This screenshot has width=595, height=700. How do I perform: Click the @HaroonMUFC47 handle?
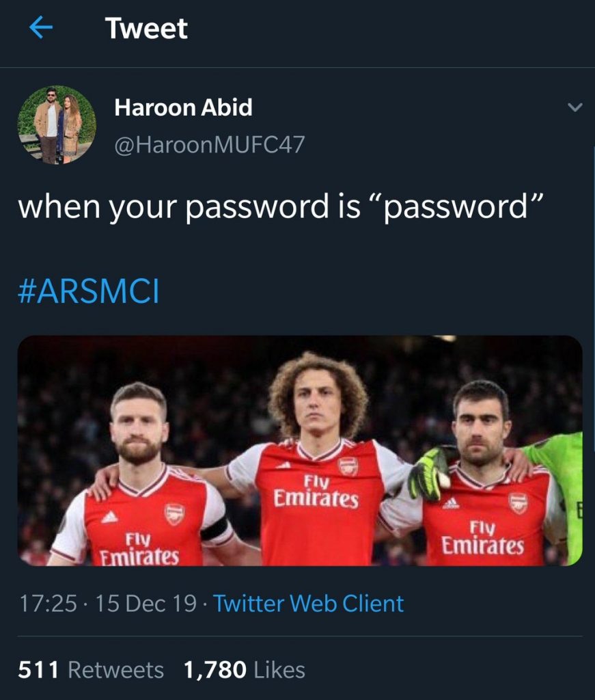coord(210,145)
